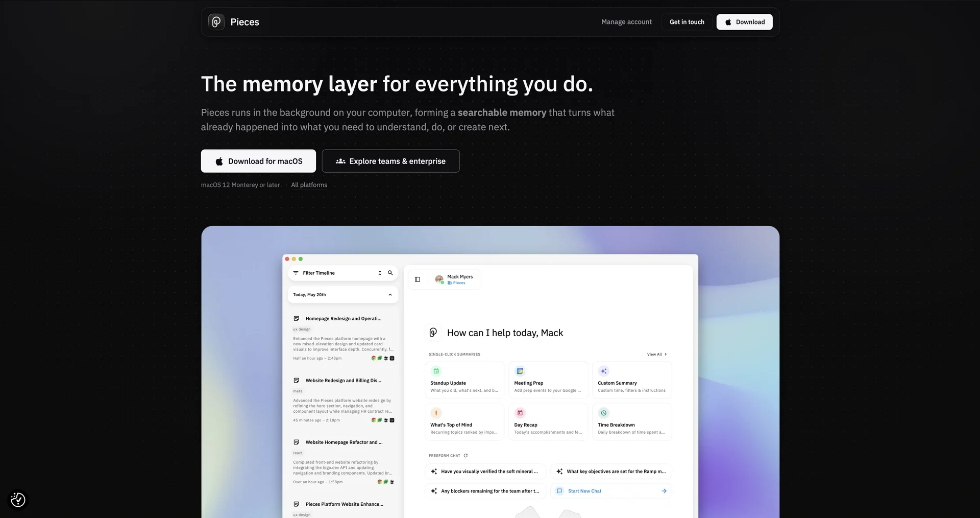
Task: Open the cookie preferences icon
Action: coord(18,500)
